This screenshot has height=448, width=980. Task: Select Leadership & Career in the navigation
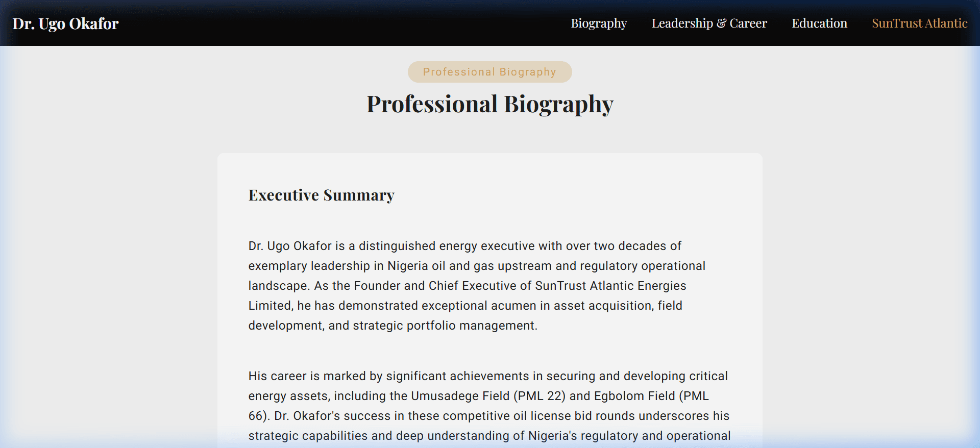[709, 23]
